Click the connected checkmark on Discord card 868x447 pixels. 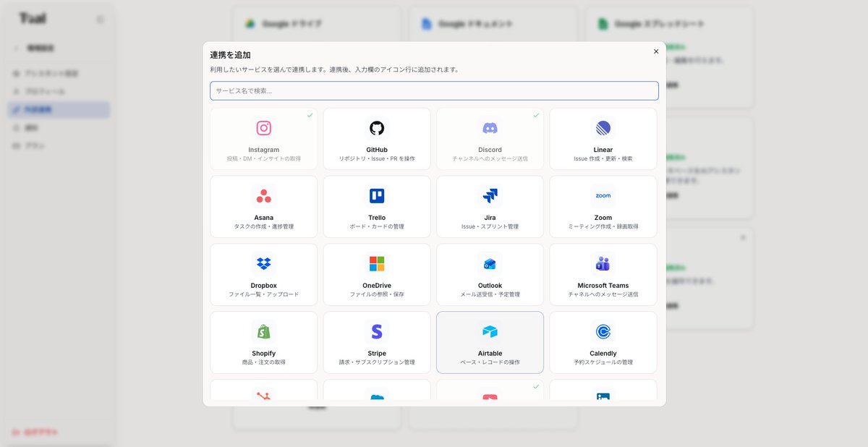coord(536,115)
